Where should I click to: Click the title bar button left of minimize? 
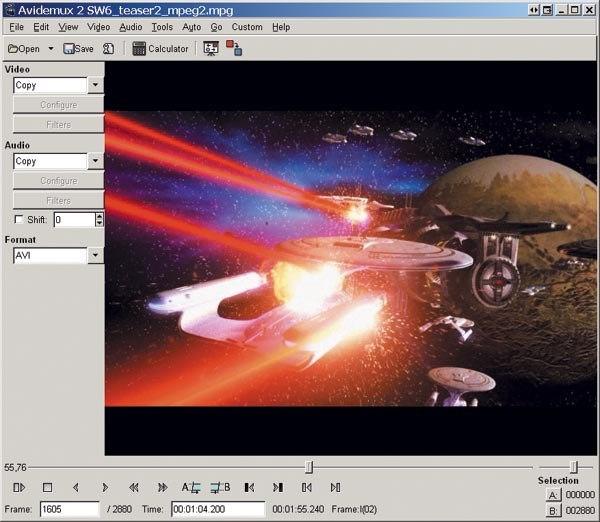(548, 10)
